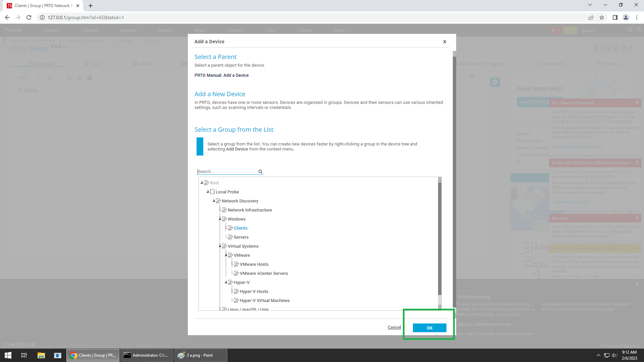Click the Hyper-V Hosts group icon
The height and width of the screenshot is (362, 644).
[x=236, y=292]
